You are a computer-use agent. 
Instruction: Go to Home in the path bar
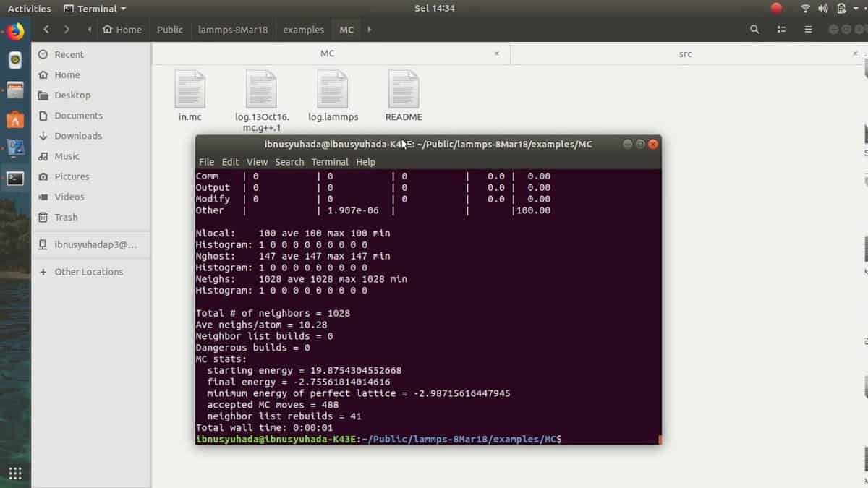pos(122,30)
